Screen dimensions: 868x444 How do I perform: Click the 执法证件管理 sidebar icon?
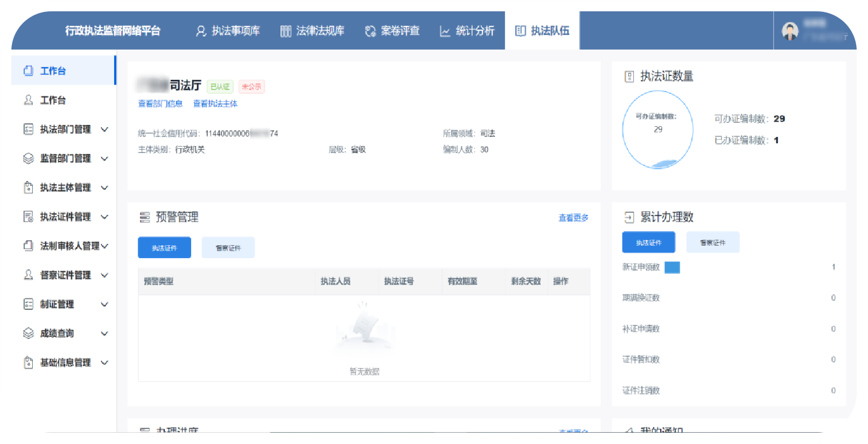[x=29, y=217]
